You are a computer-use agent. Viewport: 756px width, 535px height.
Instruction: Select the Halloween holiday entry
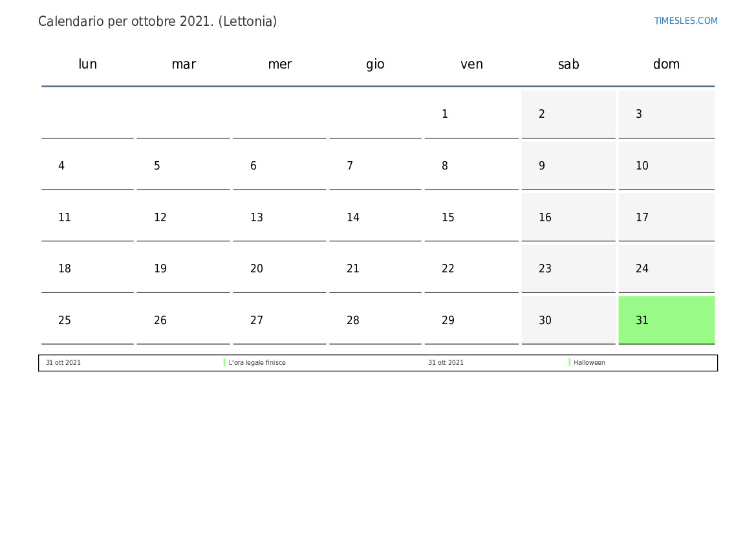click(589, 363)
